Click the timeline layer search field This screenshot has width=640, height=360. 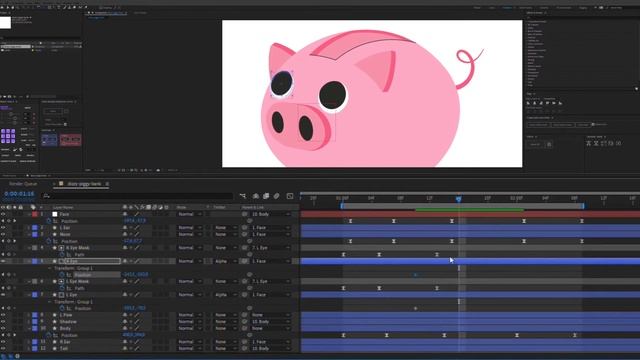137,196
